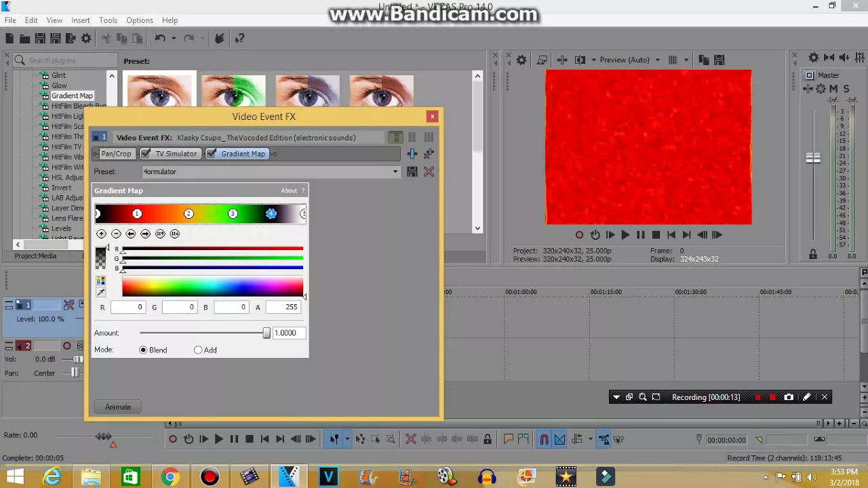Open the Options menu
Image resolution: width=868 pixels, height=488 pixels.
[140, 20]
